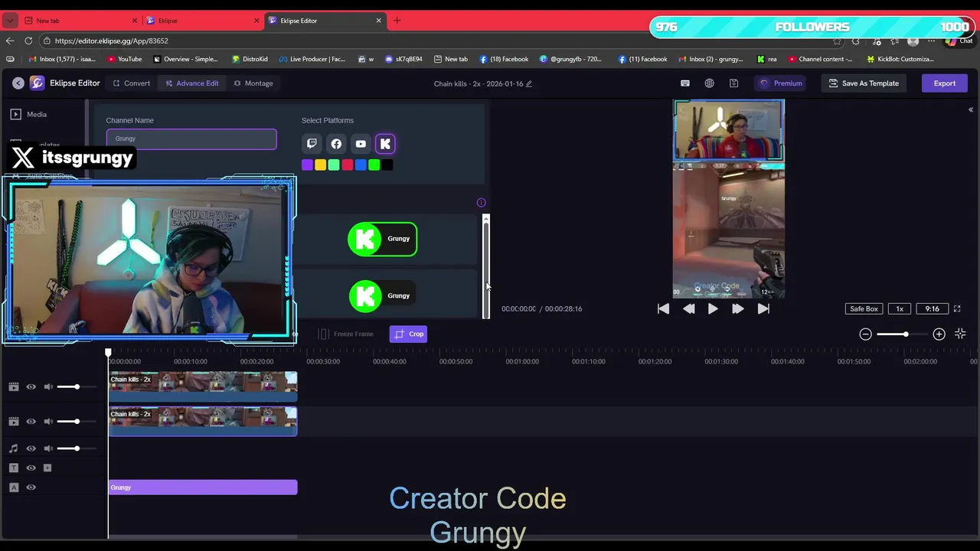This screenshot has width=980, height=551.
Task: Open a new browser tab
Action: (x=397, y=21)
